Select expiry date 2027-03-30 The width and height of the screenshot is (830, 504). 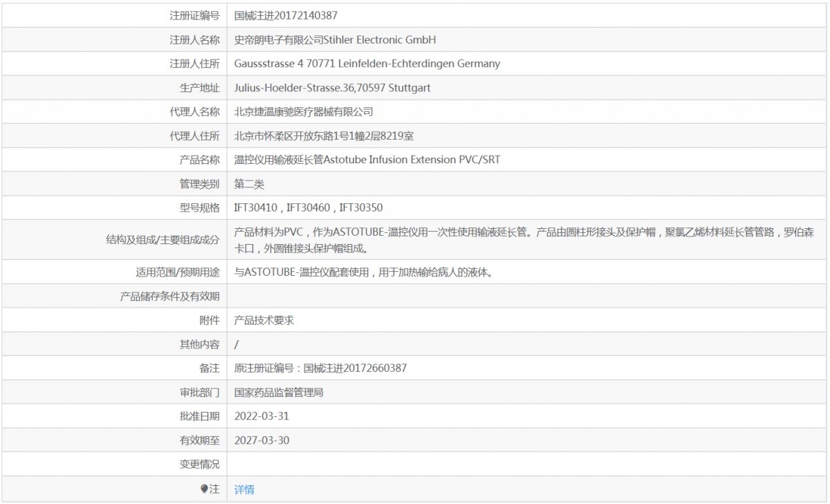261,440
